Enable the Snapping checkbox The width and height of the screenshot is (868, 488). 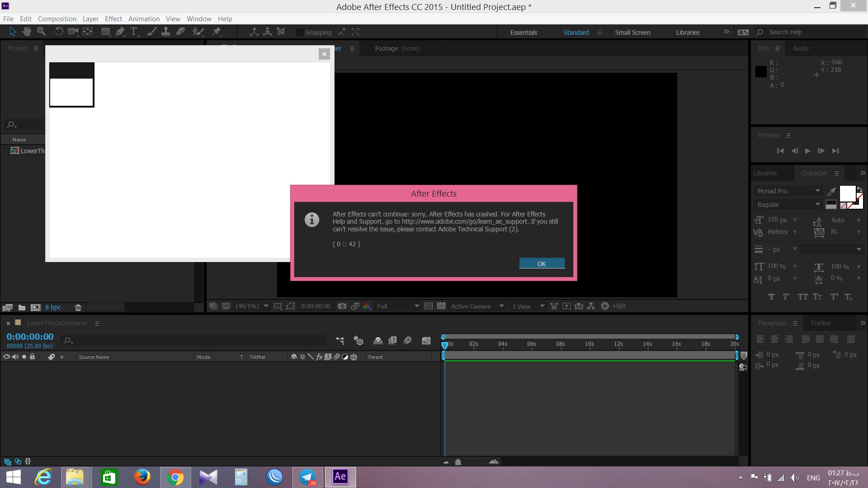[299, 33]
